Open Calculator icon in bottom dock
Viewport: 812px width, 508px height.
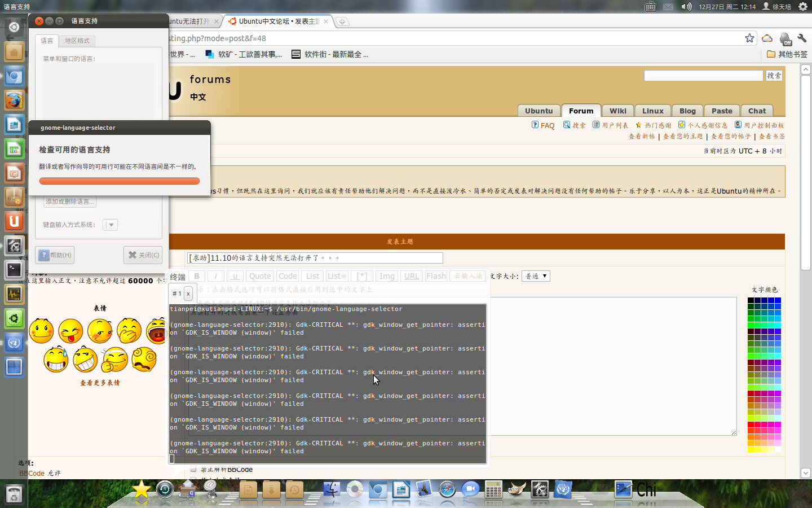click(x=493, y=489)
